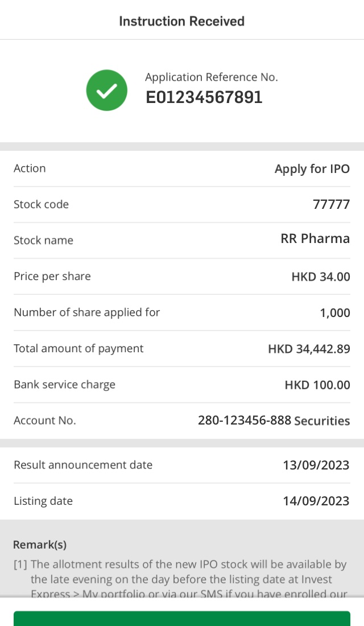Select the Apply for IPO action value

[312, 168]
